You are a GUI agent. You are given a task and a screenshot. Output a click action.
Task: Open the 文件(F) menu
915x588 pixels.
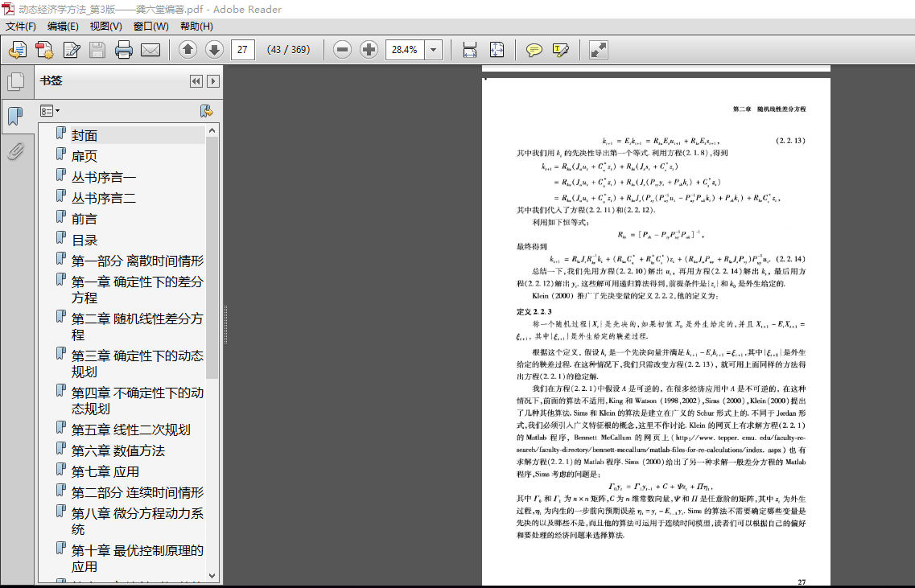(x=21, y=27)
